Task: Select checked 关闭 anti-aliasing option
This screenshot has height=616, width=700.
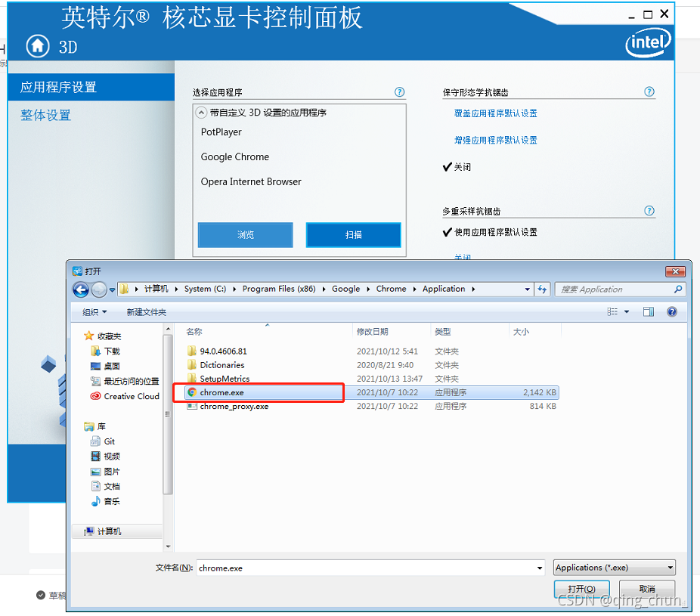Action: coord(457,167)
